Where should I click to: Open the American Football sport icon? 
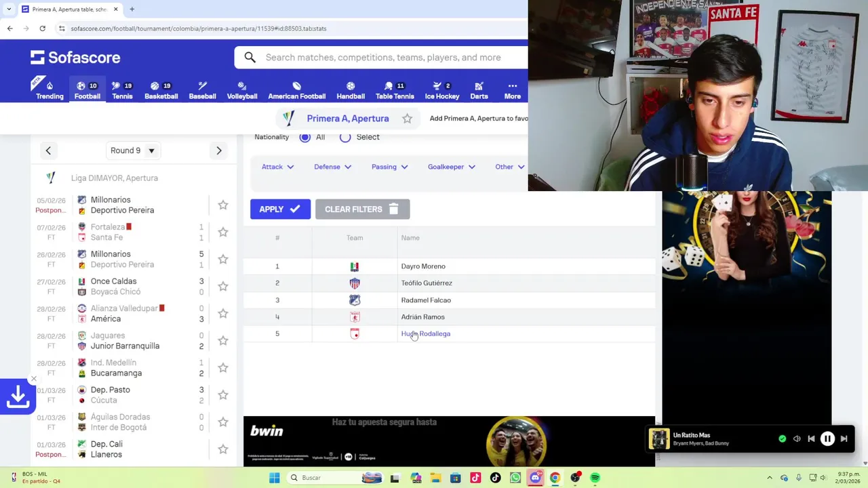point(296,90)
